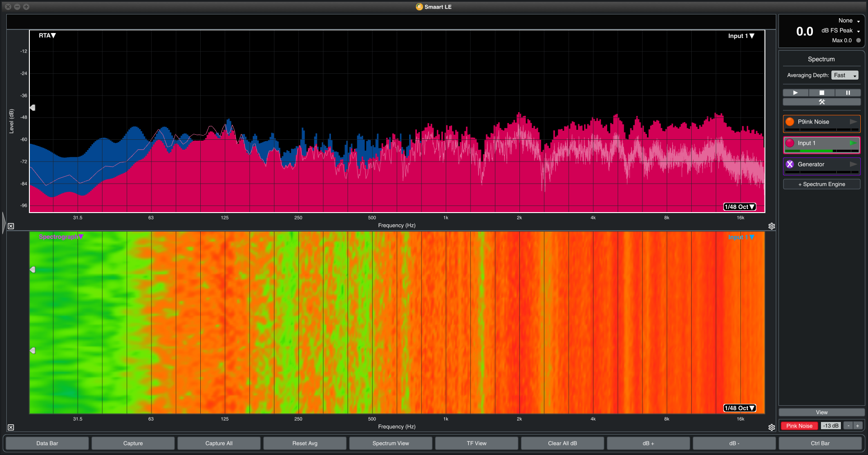Click the Smaart LE title icon

pyautogui.click(x=419, y=7)
